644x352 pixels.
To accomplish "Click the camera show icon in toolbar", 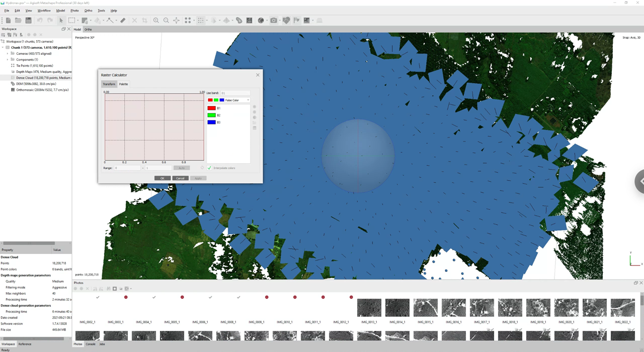I will point(274,21).
